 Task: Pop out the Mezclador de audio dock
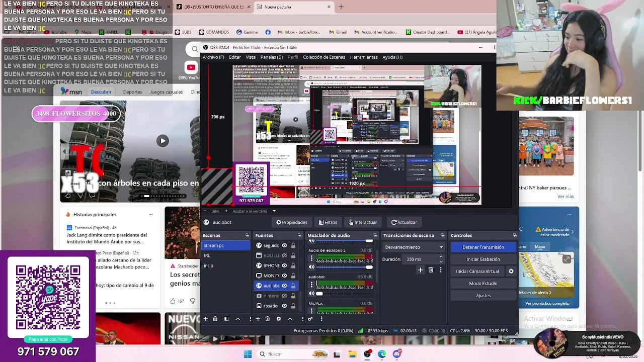pyautogui.click(x=375, y=235)
